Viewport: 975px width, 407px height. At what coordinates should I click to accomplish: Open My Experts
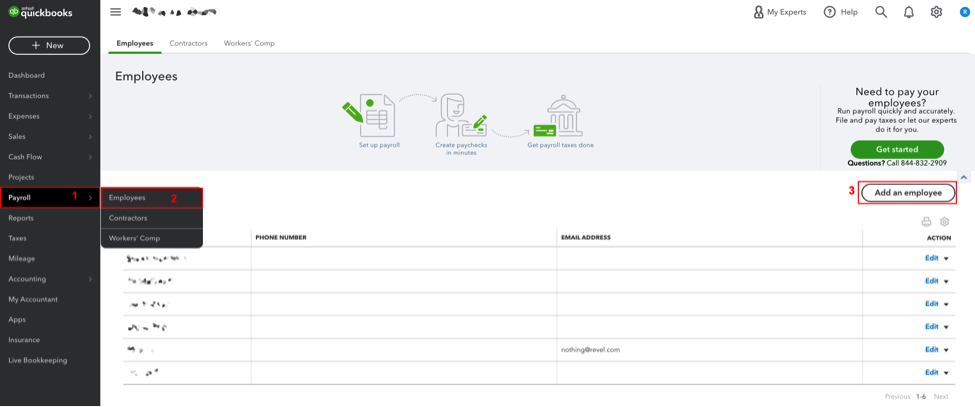[780, 12]
